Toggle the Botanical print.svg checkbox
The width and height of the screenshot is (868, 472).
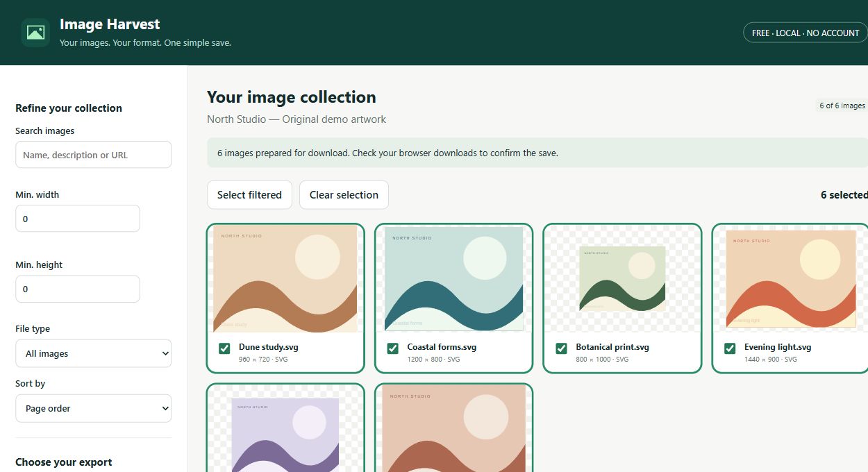click(561, 348)
